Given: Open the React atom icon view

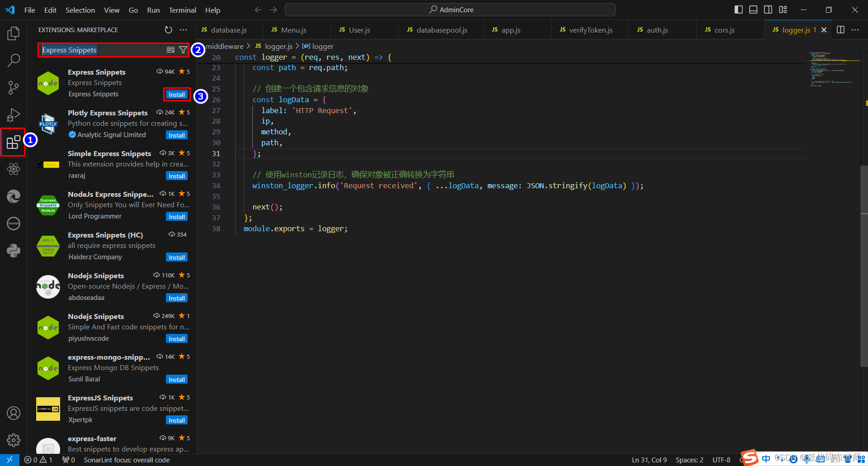Looking at the screenshot, I should click(x=14, y=169).
